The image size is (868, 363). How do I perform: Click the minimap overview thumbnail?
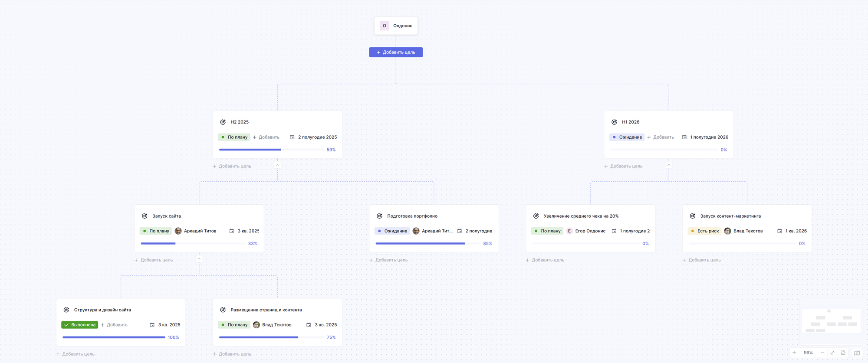tap(831, 321)
